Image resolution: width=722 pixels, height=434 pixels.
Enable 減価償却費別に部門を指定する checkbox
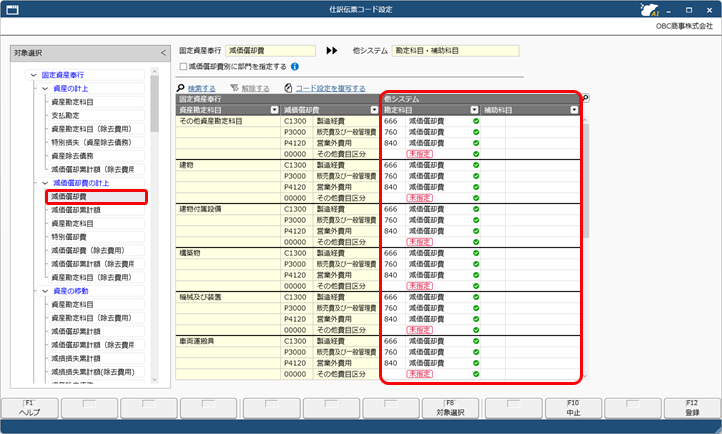click(x=183, y=67)
